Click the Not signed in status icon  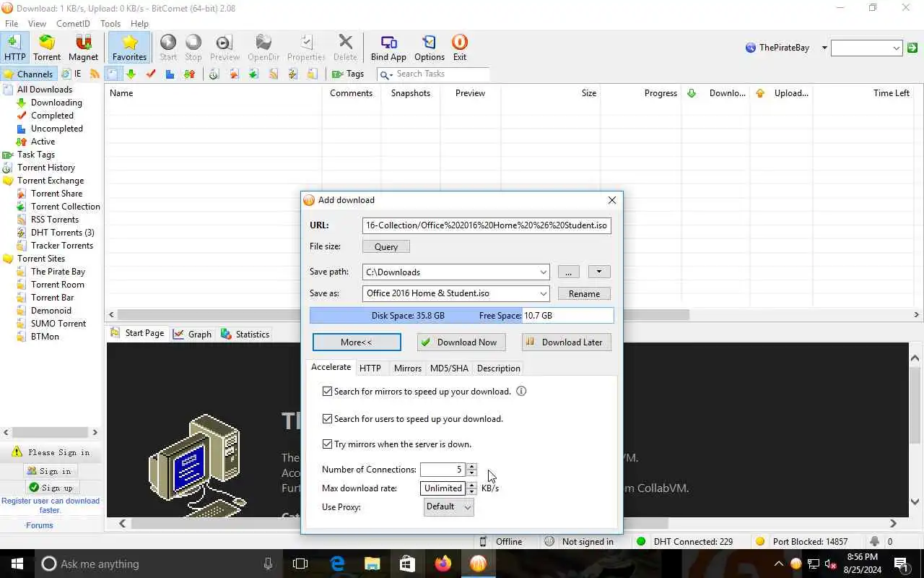[549, 541]
